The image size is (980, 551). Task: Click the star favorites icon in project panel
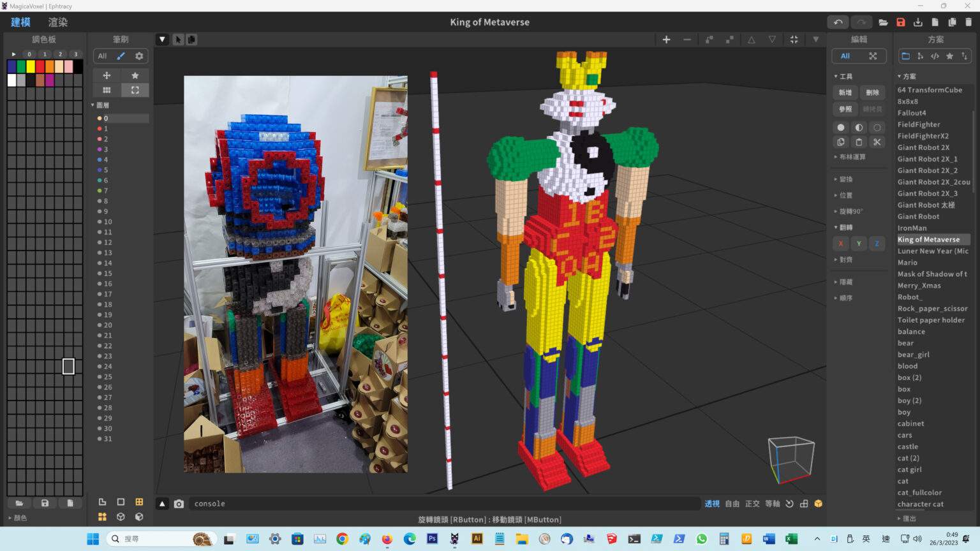tap(949, 56)
